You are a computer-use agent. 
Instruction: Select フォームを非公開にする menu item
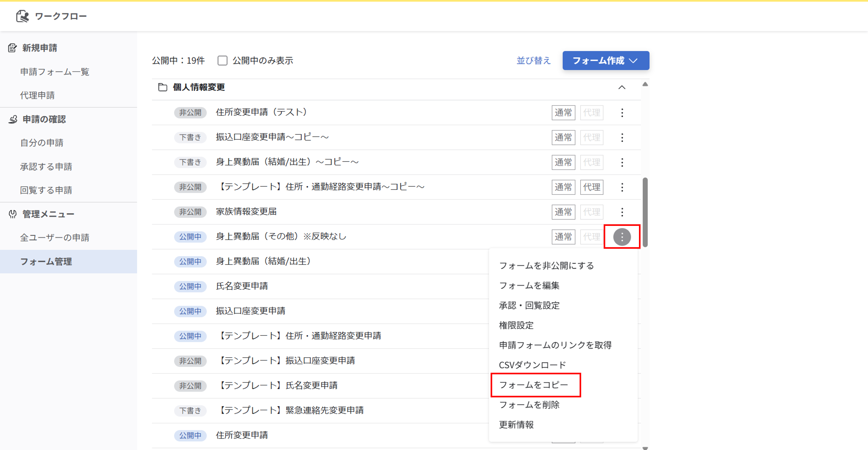546,266
